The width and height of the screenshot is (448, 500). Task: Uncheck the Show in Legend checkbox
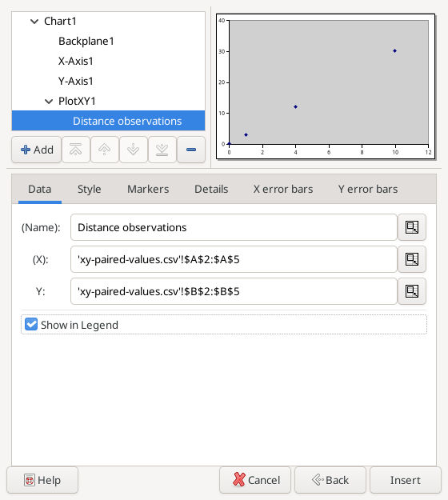(x=31, y=325)
